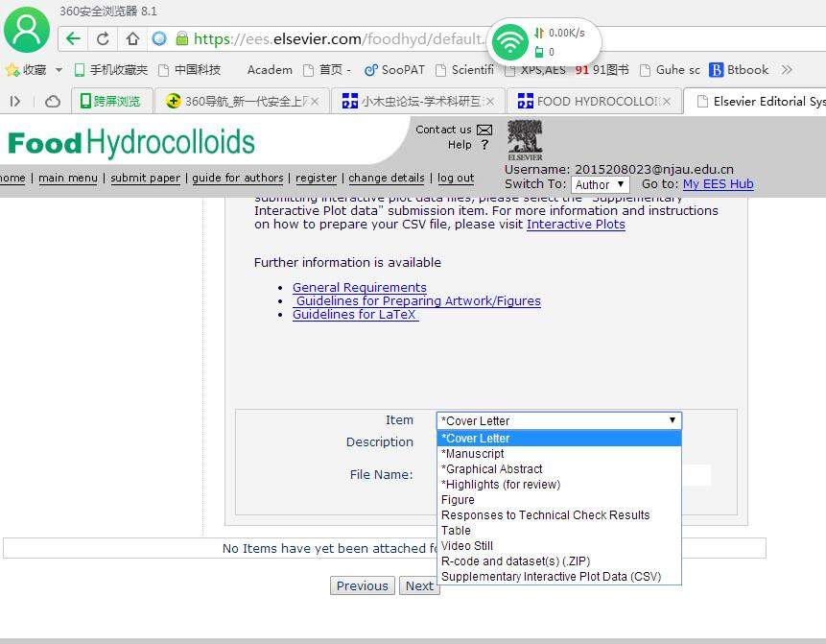The width and height of the screenshot is (826, 644).
Task: Select Responses to Technical Check Results
Action: point(559,514)
